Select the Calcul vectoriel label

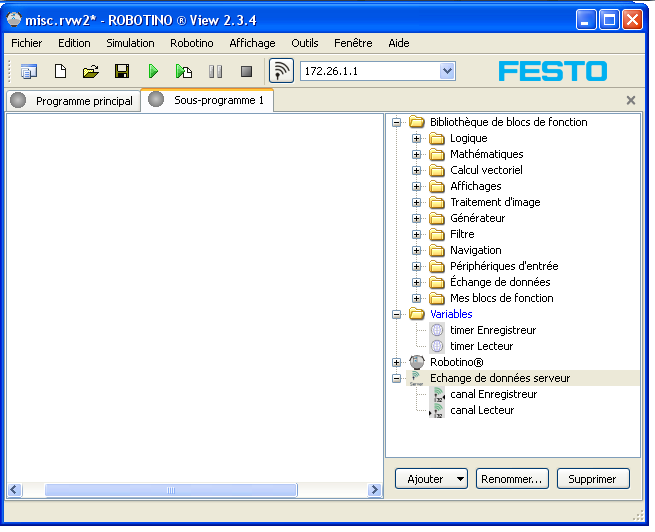[x=486, y=170]
